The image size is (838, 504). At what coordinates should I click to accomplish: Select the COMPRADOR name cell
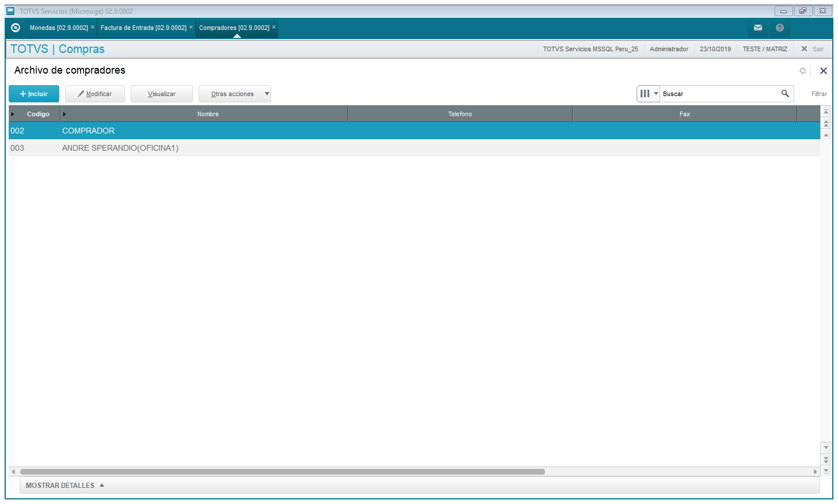89,131
